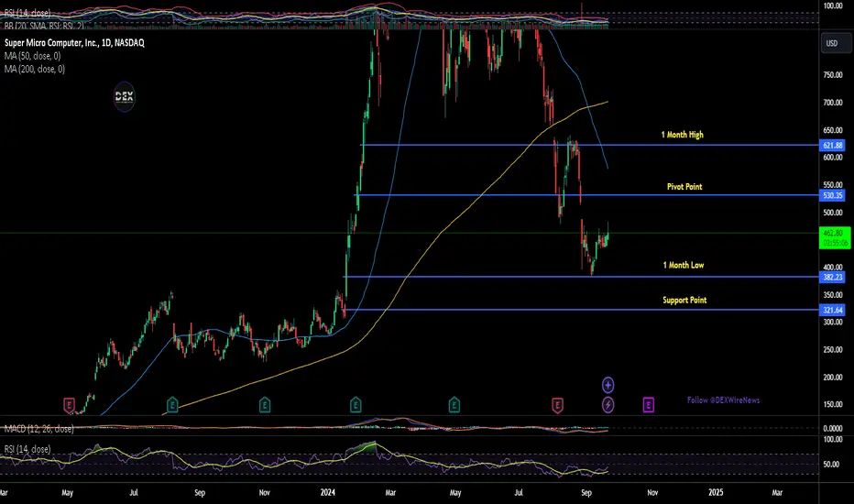Select the blue horizontal line at 621.88
This screenshot has height=504, width=854.
click(x=590, y=145)
